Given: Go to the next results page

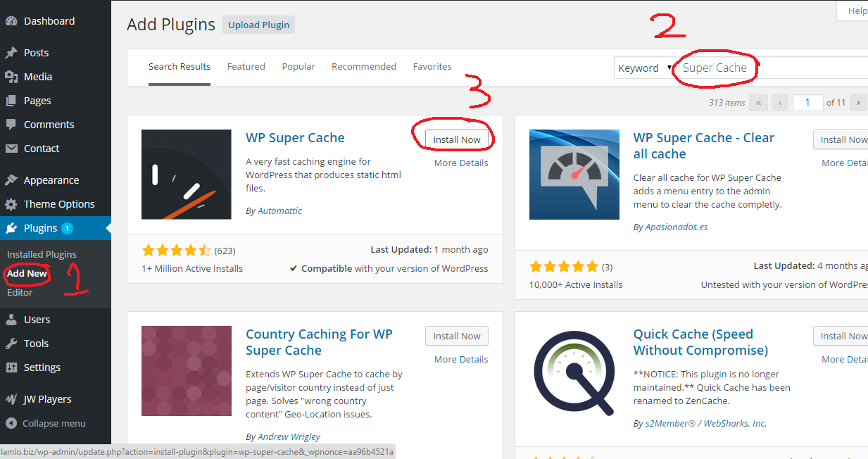Looking at the screenshot, I should click(858, 103).
